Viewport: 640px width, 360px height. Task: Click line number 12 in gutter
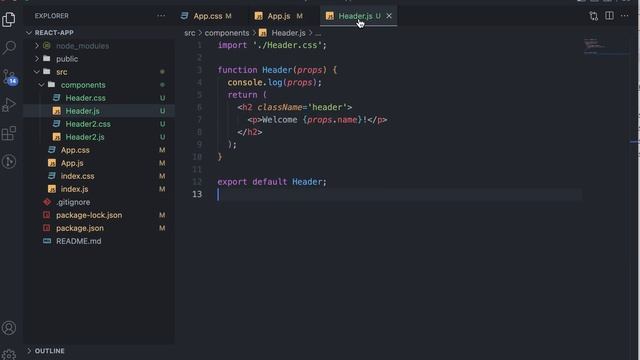pos(198,182)
